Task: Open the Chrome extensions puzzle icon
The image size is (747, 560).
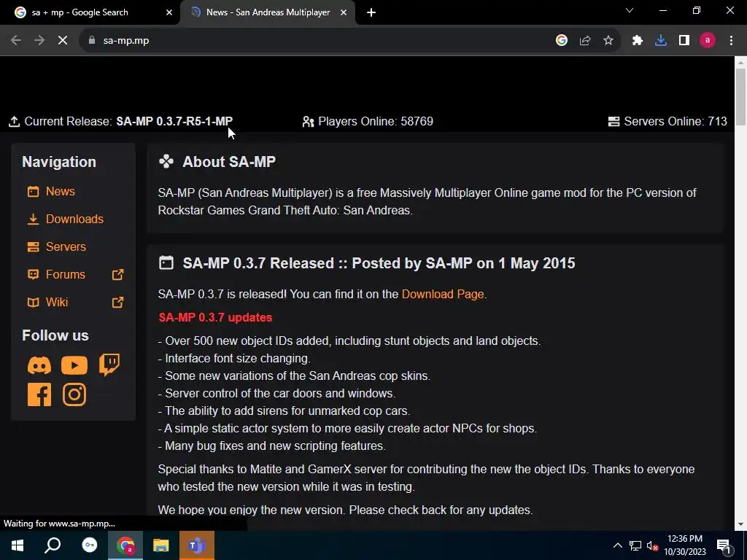Action: click(638, 41)
